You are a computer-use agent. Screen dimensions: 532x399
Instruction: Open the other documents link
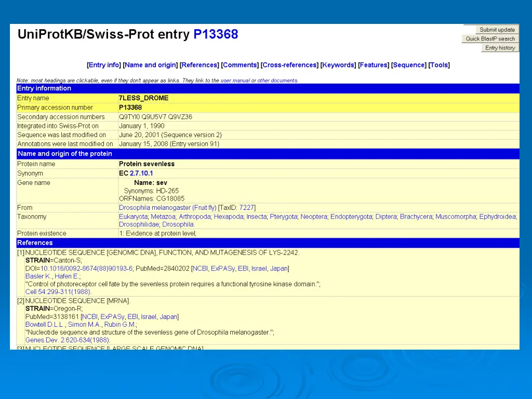pos(277,81)
